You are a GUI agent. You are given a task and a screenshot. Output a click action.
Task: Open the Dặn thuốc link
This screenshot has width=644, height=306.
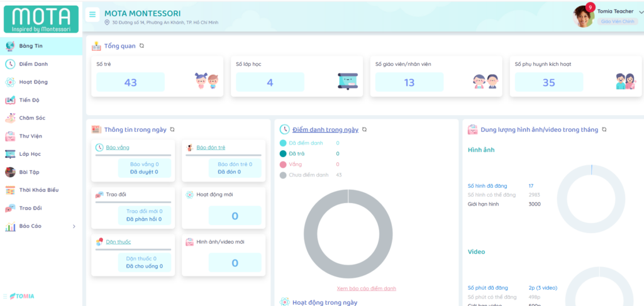(x=118, y=242)
